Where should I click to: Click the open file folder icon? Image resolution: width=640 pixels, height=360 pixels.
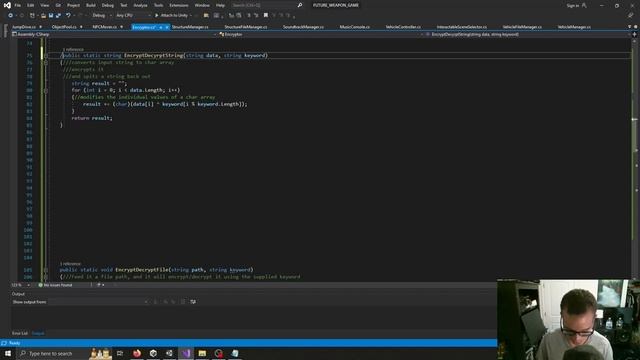[43, 16]
